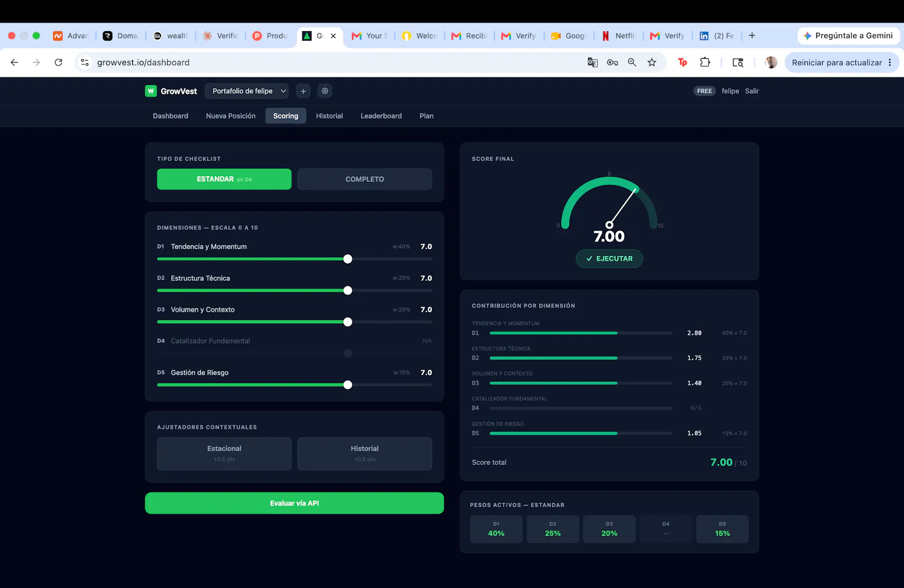
Task: Click the D5 Gestión de Riesgo slider handle
Action: pyautogui.click(x=348, y=385)
